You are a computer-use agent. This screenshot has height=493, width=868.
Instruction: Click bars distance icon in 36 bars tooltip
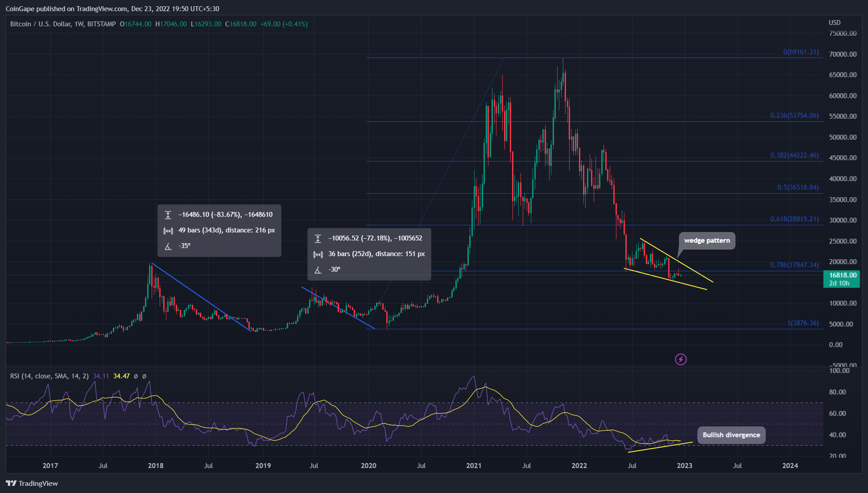point(318,254)
